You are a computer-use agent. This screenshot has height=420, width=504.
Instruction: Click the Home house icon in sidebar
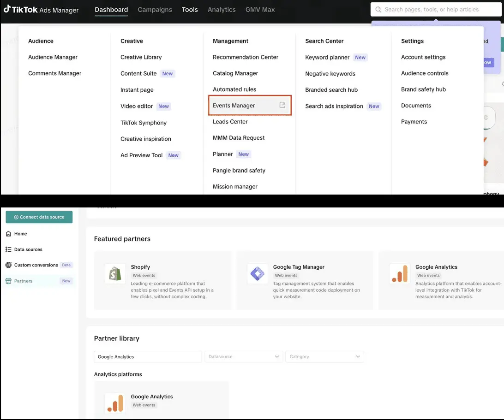[8, 234]
